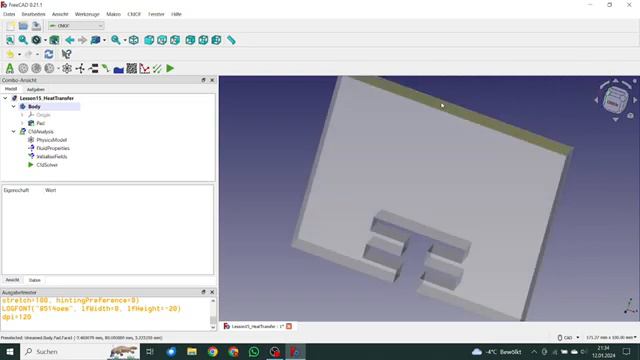Select PhysicsModel in the tree
The height and width of the screenshot is (360, 640).
point(51,140)
